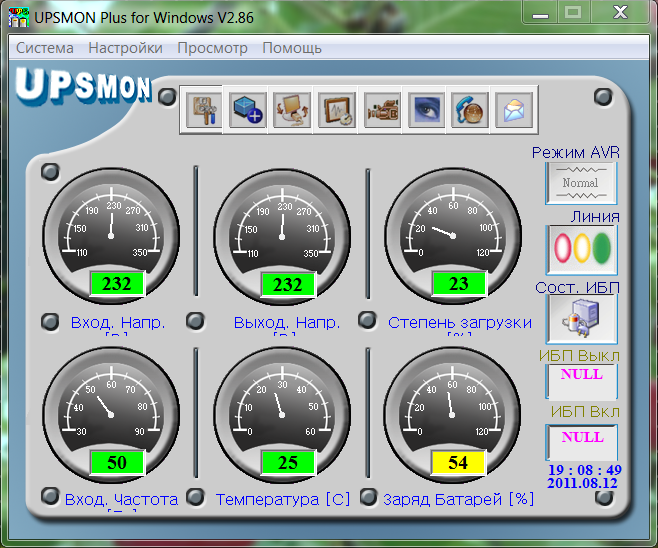The width and height of the screenshot is (658, 548).
Task: Click the UPSMON app icon in title bar
Action: 18,17
